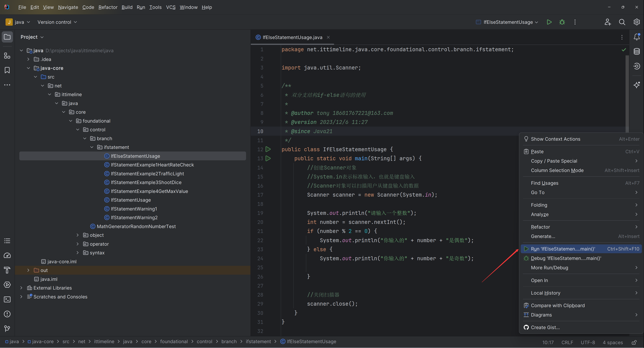The image size is (644, 348).
Task: Open the Profiler gauge tool window
Action: click(x=7, y=255)
